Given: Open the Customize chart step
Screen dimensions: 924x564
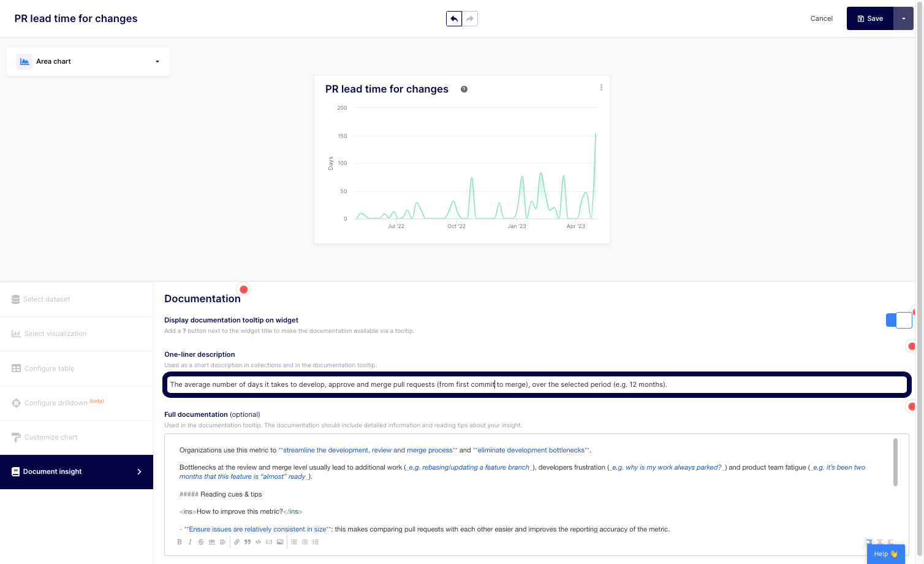Looking at the screenshot, I should 51,438.
